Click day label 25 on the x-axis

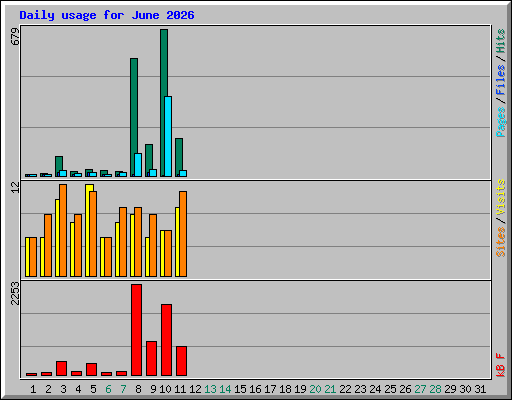coord(390,389)
